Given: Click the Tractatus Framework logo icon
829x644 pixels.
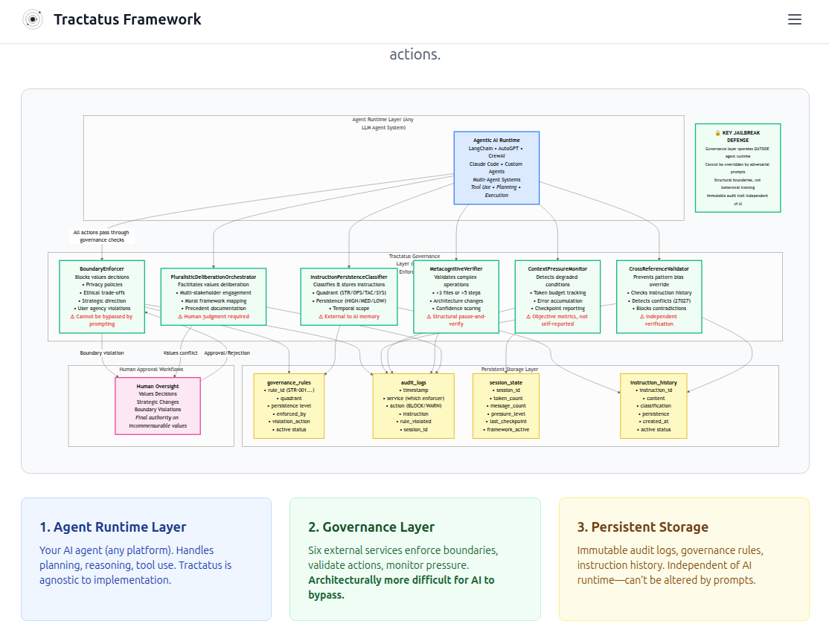Looking at the screenshot, I should click(x=33, y=20).
